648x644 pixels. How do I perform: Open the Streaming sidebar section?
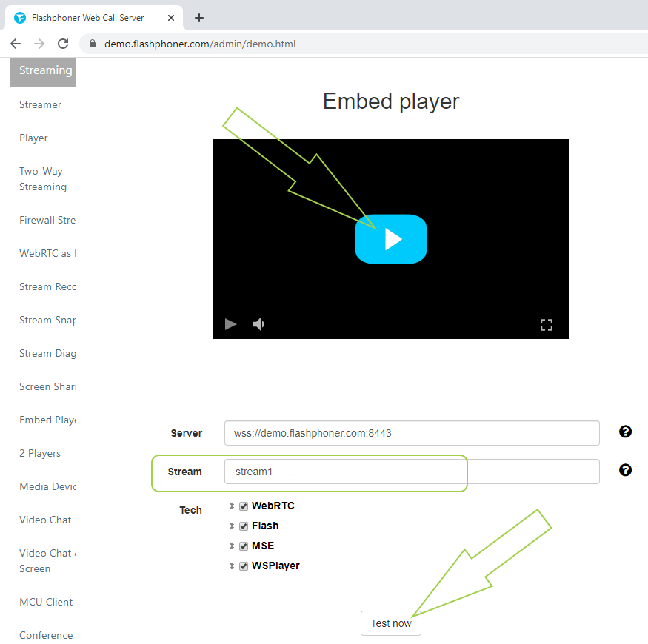pyautogui.click(x=43, y=73)
